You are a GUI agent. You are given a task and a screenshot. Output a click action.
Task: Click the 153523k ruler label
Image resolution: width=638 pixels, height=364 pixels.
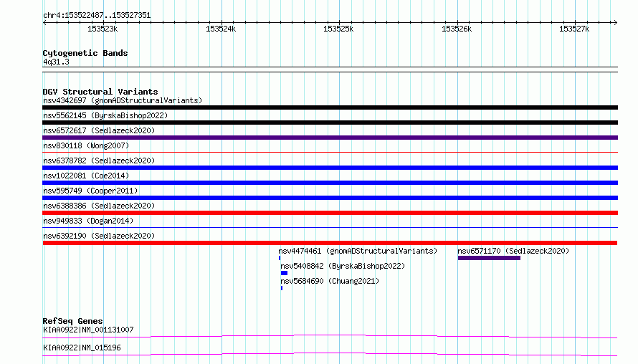pos(103,29)
